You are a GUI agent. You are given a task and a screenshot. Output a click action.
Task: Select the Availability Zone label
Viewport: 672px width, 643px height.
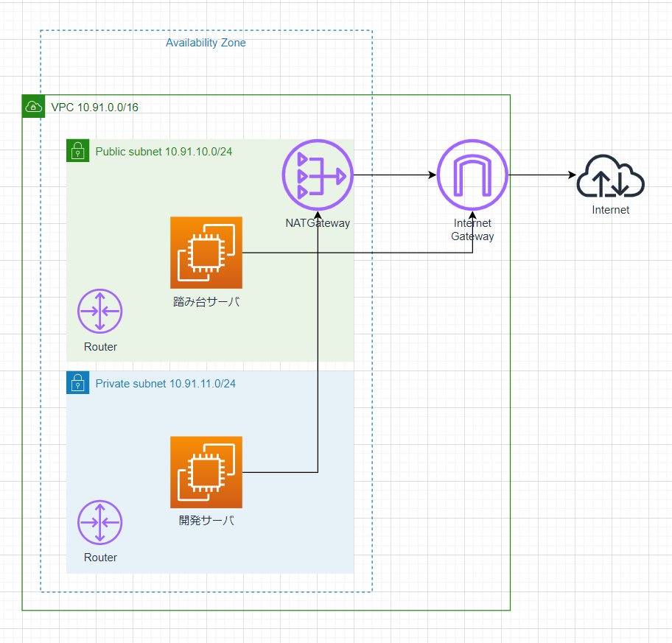point(206,43)
